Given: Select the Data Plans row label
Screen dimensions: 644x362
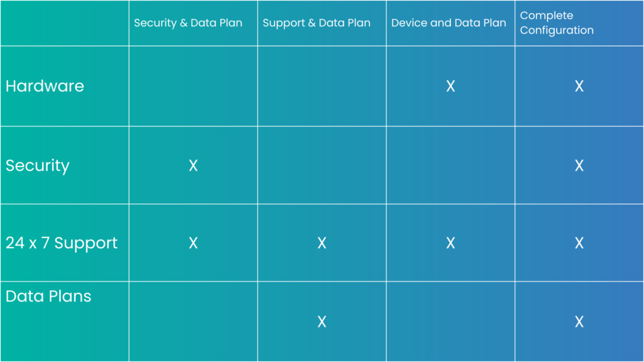Looking at the screenshot, I should 48,296.
